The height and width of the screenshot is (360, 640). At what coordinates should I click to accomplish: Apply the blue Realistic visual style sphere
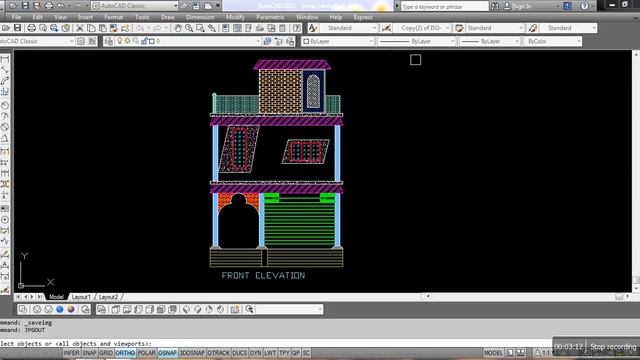pos(60,309)
